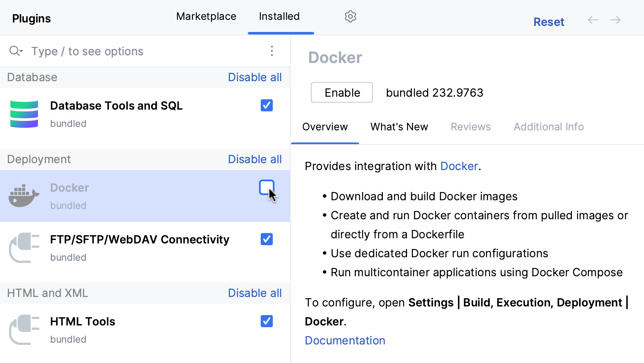Click the forward navigation arrow
Viewport: 644px width, 363px height.
pyautogui.click(x=616, y=20)
